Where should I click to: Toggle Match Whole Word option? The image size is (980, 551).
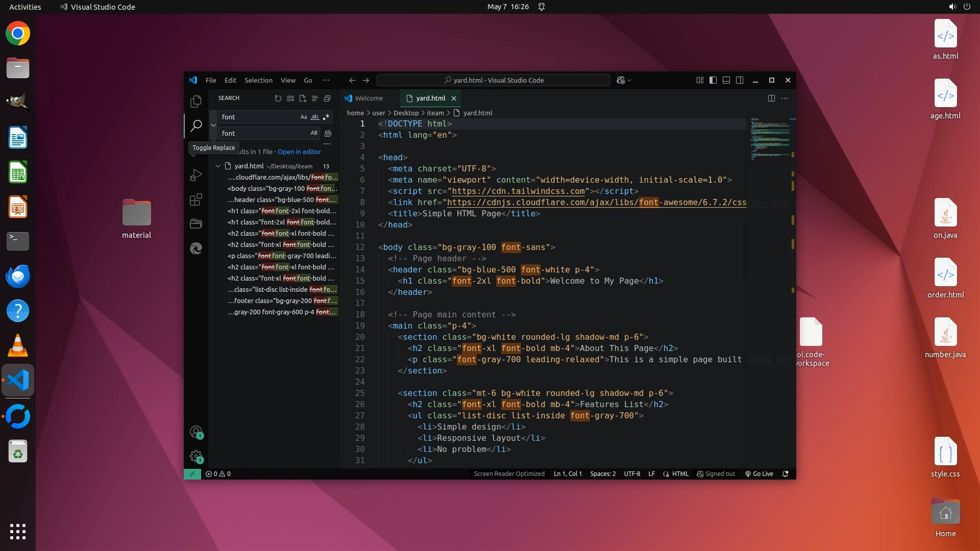315,117
